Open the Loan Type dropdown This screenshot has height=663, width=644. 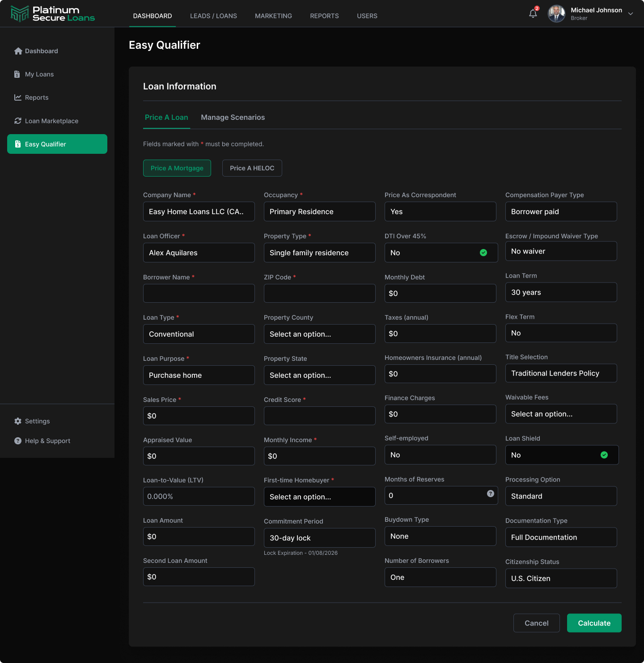(199, 334)
